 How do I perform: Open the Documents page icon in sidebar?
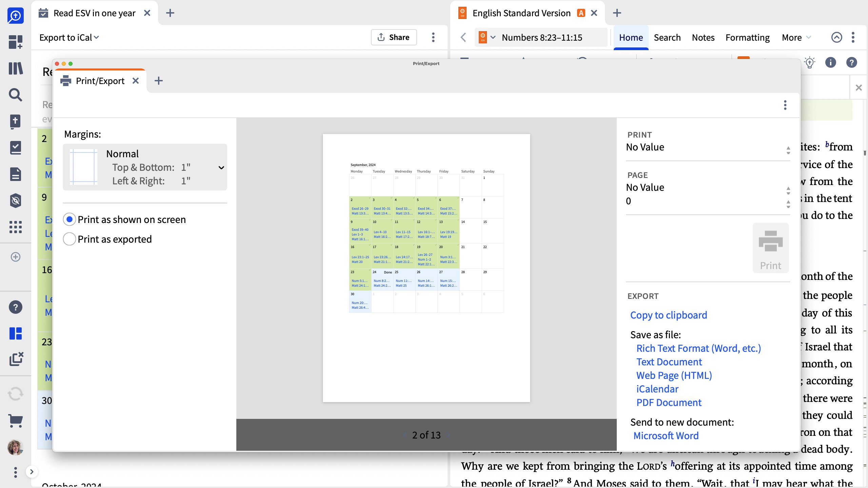(15, 174)
